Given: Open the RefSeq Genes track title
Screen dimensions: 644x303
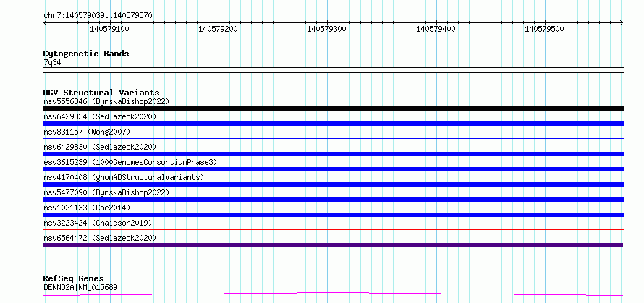Looking at the screenshot, I should click(74, 279).
